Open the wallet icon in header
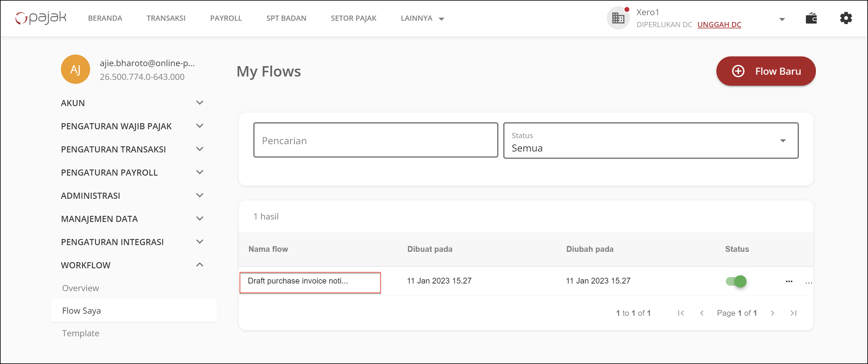The width and height of the screenshot is (868, 364). pos(811,18)
